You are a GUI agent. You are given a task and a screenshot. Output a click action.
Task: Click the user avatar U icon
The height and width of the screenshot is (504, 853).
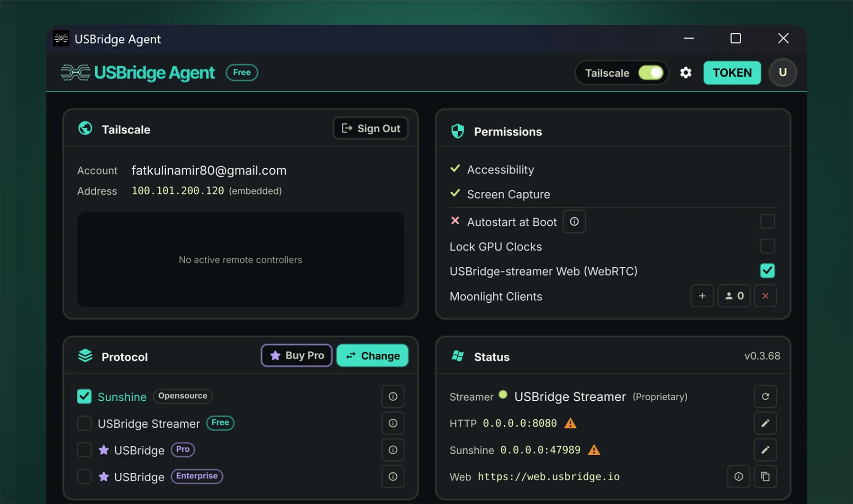(782, 72)
